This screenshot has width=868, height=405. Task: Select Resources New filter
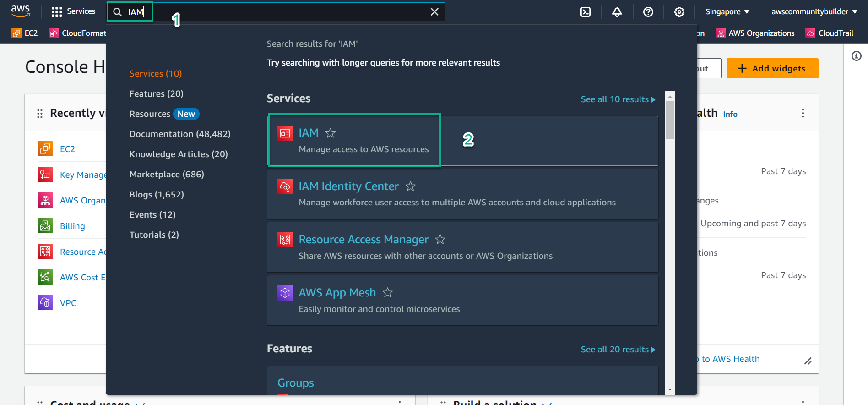(x=164, y=114)
